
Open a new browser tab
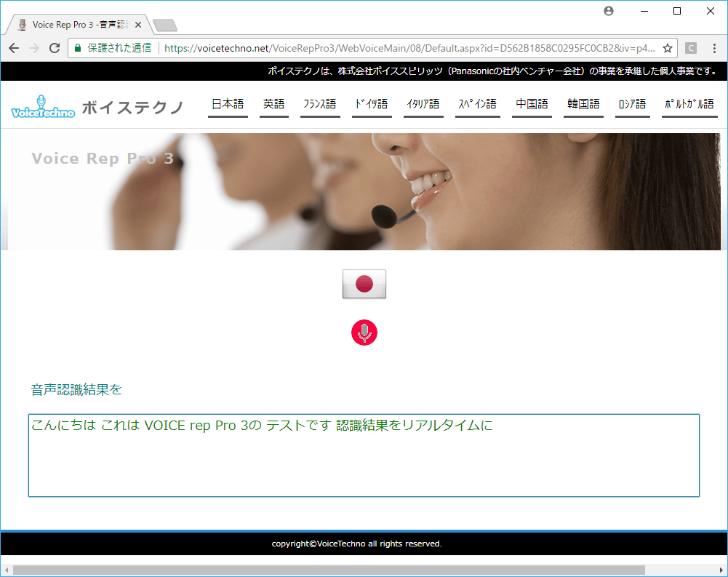point(165,25)
